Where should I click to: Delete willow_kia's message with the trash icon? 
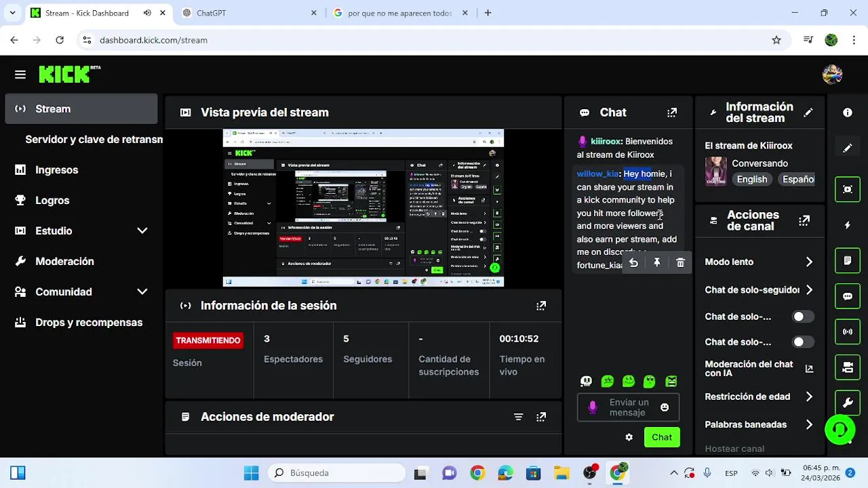point(681,263)
